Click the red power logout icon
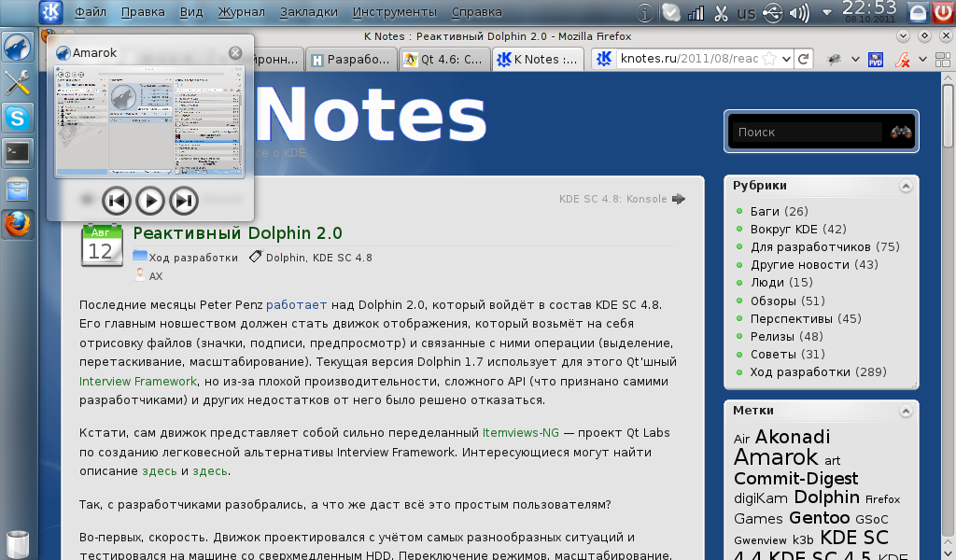This screenshot has height=560, width=956. tap(943, 12)
